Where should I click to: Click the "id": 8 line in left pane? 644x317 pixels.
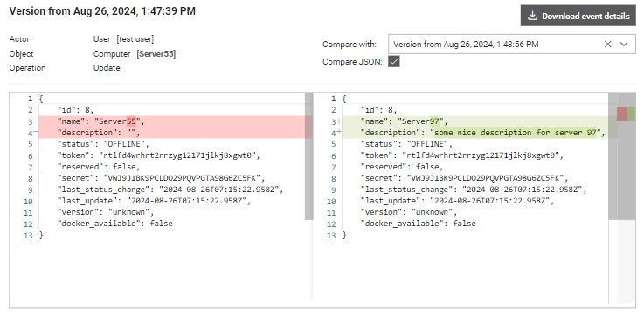[x=75, y=110]
